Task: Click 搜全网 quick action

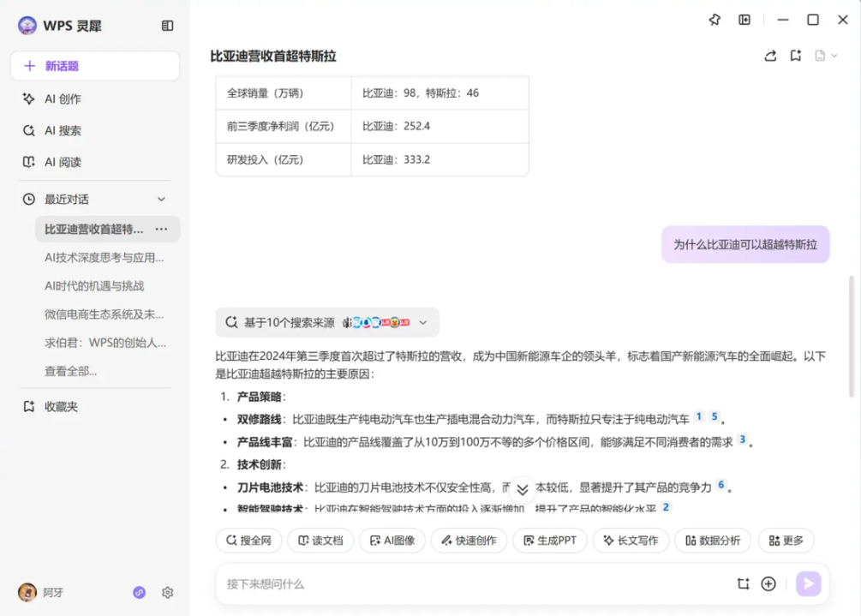Action: 248,541
